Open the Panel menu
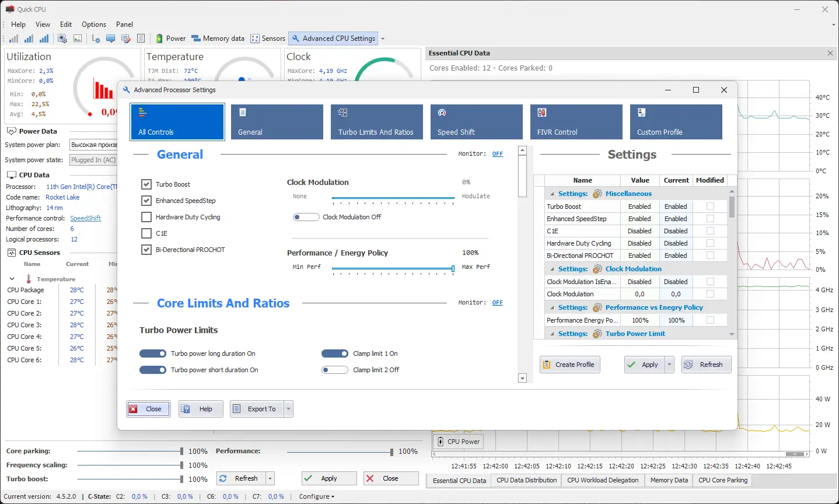The height and width of the screenshot is (504, 839). click(x=124, y=24)
